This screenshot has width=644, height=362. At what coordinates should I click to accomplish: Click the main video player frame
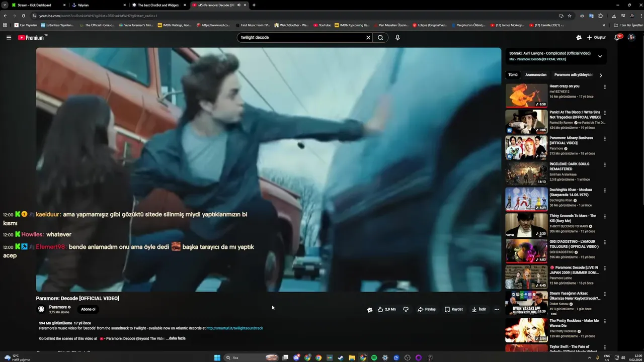pyautogui.click(x=269, y=169)
